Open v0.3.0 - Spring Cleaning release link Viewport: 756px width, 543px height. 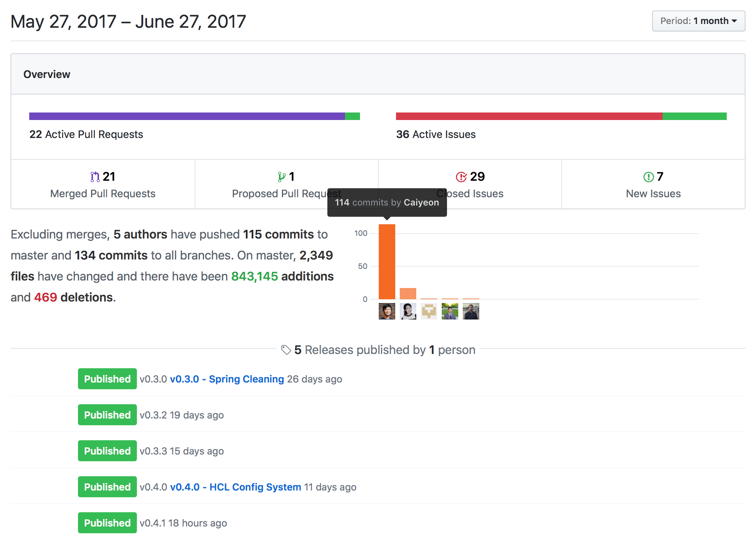(227, 379)
